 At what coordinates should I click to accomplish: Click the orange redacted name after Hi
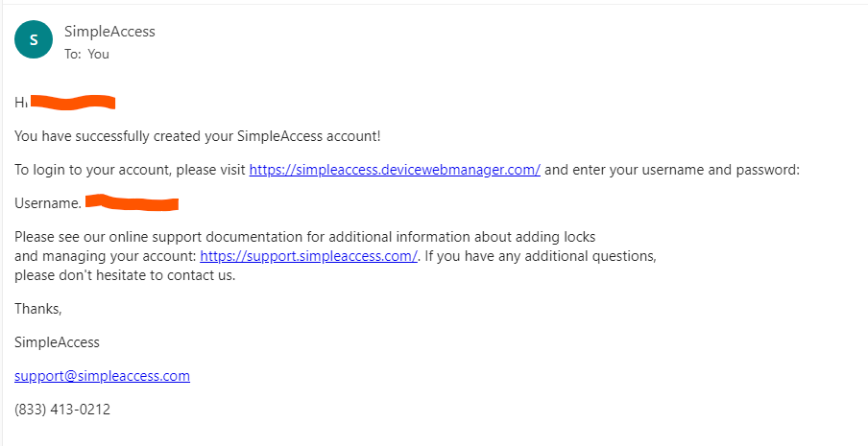[x=73, y=103]
